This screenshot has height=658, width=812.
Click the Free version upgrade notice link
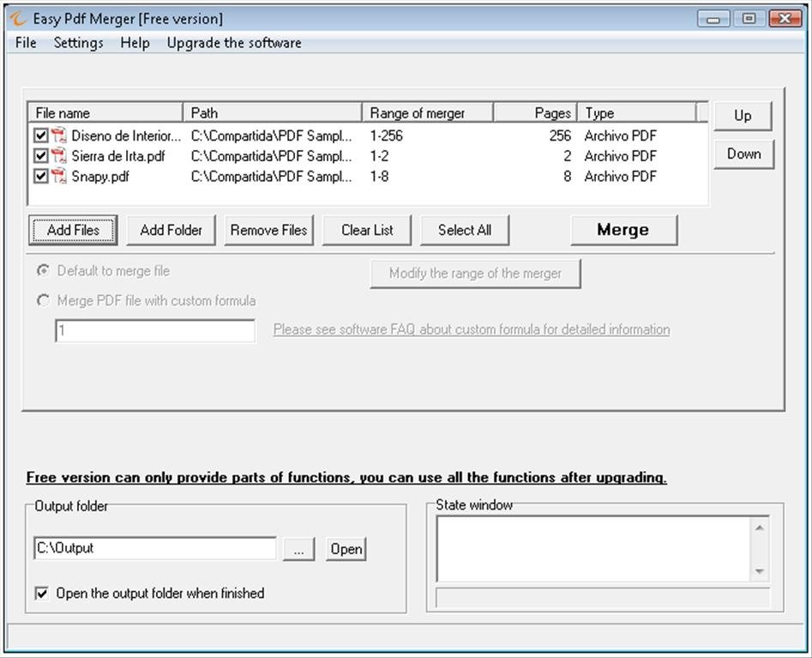point(346,477)
